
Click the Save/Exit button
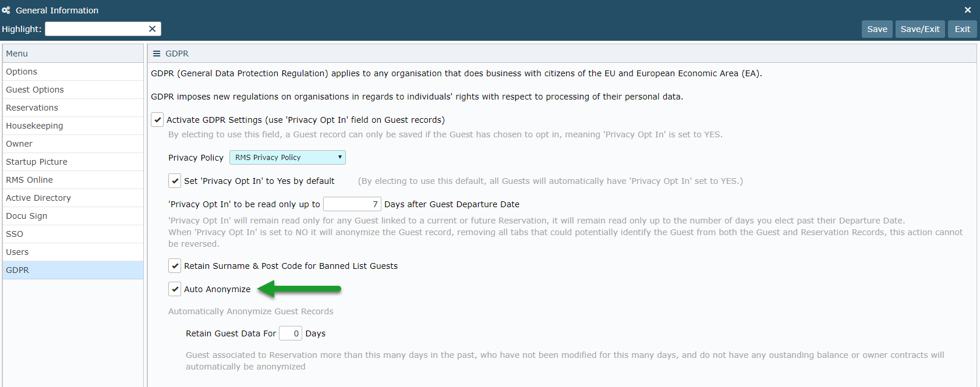pyautogui.click(x=920, y=29)
